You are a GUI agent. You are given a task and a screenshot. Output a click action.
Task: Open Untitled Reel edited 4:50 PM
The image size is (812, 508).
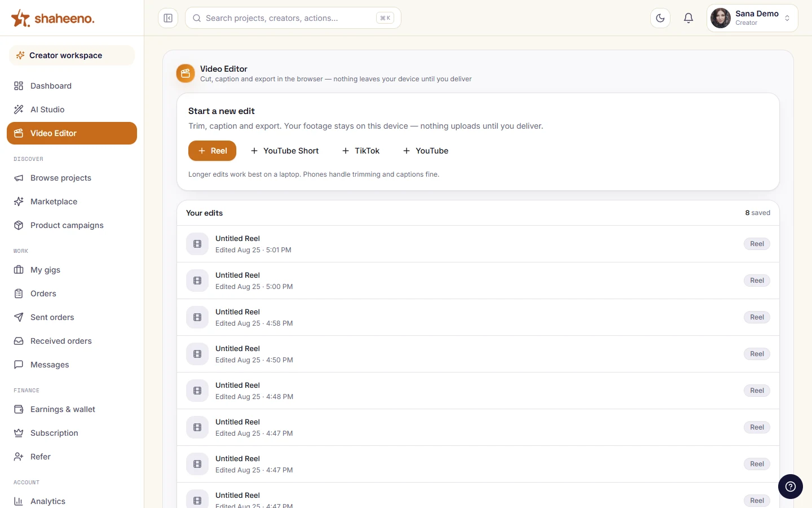pyautogui.click(x=478, y=354)
